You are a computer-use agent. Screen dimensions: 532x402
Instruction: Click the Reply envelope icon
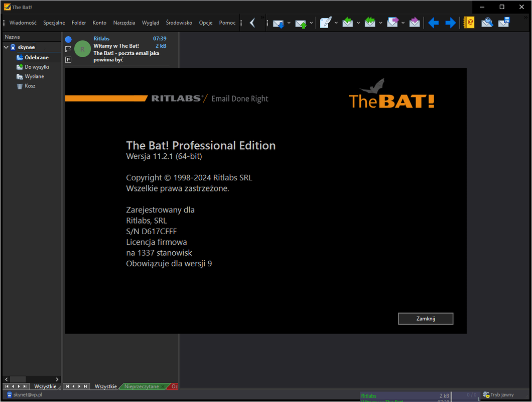(347, 23)
